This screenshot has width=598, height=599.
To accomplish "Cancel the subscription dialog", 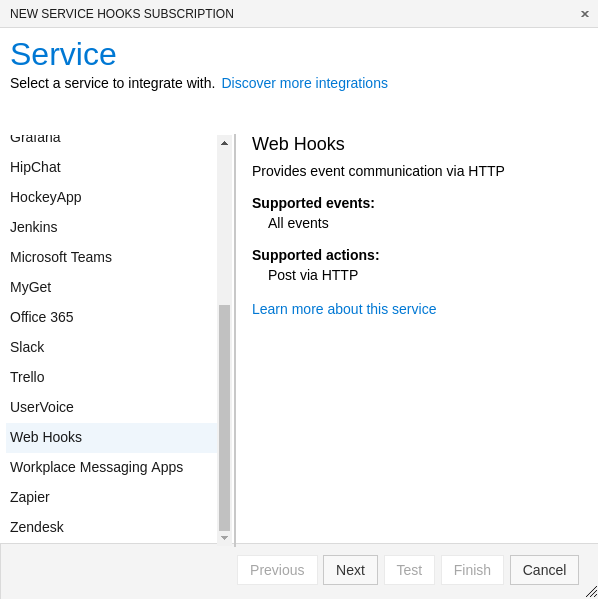I will point(544,570).
